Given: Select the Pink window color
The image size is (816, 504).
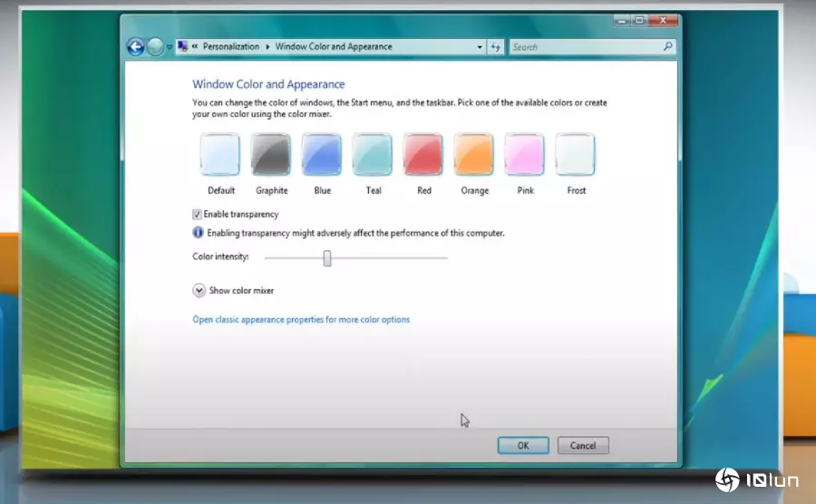Looking at the screenshot, I should coord(525,154).
